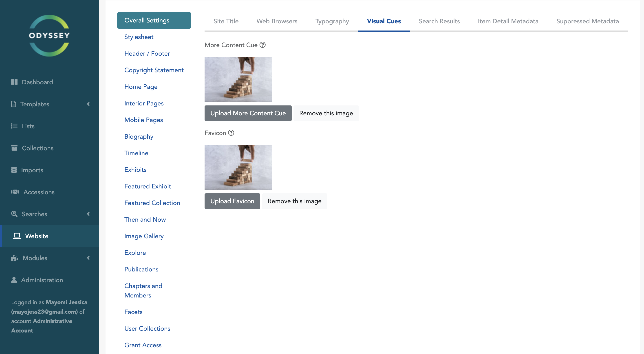Click the More Content Cue thumbnail image
Viewport: 644px width, 354px height.
238,79
